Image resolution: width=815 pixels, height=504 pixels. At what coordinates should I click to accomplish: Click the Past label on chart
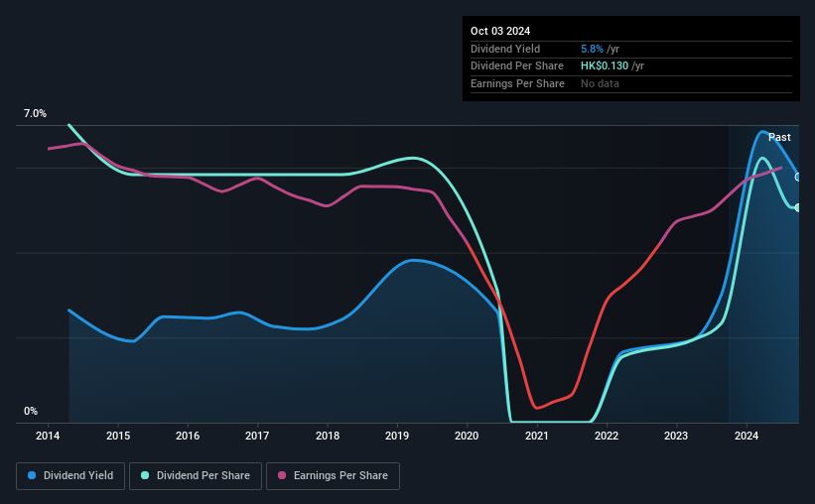pyautogui.click(x=779, y=137)
